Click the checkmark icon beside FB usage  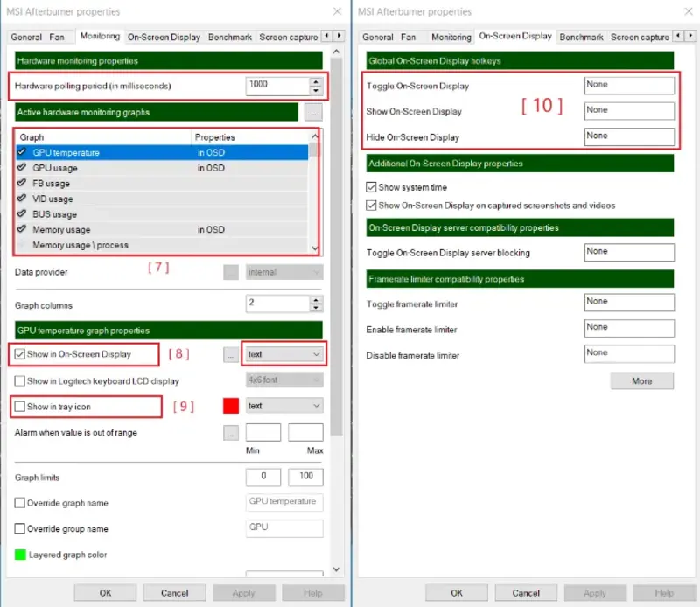[x=22, y=184]
